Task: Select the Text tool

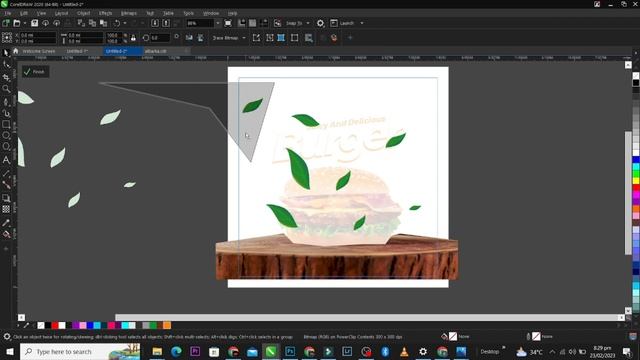Action: [x=6, y=160]
